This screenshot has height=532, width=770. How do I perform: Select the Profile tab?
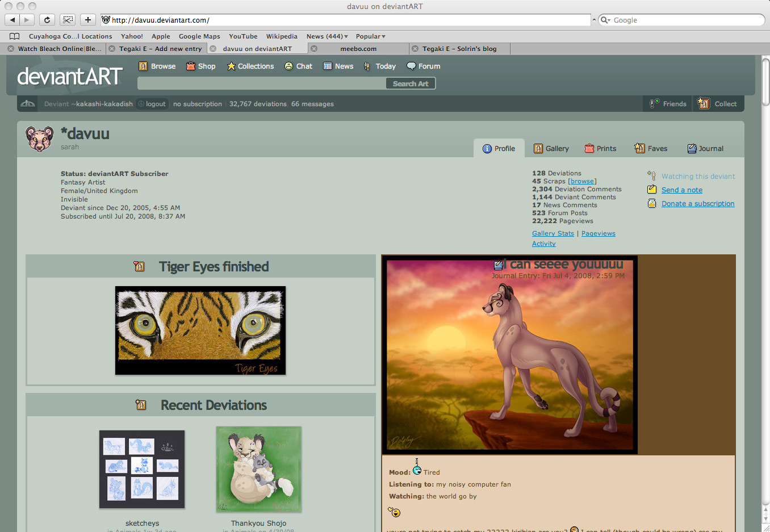tap(499, 149)
